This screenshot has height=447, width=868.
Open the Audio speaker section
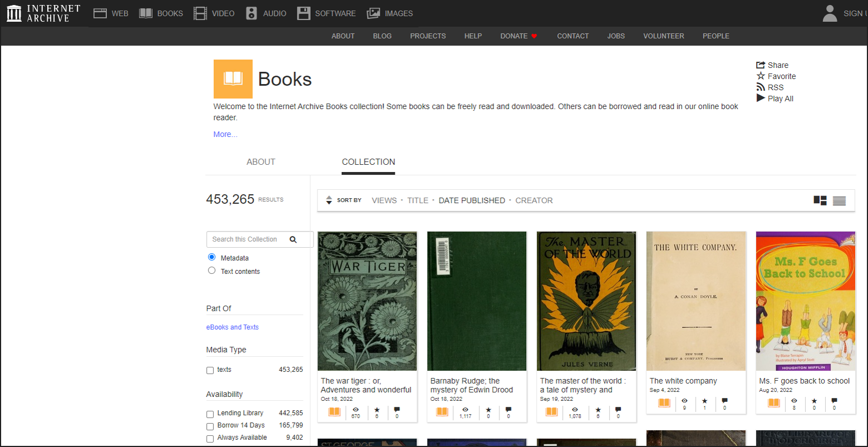point(252,13)
